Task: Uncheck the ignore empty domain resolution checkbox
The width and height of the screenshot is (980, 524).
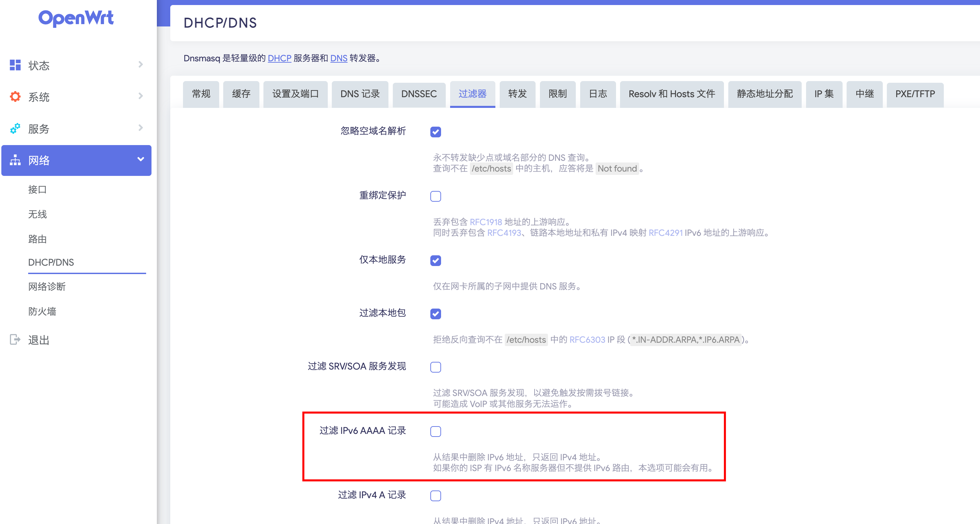Action: coord(435,132)
